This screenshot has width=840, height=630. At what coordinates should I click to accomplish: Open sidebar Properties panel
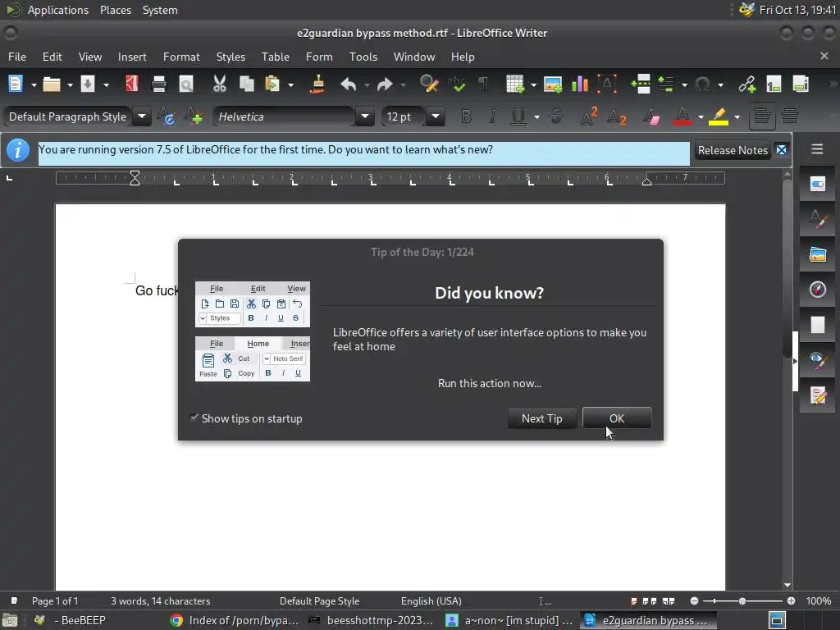point(818,184)
